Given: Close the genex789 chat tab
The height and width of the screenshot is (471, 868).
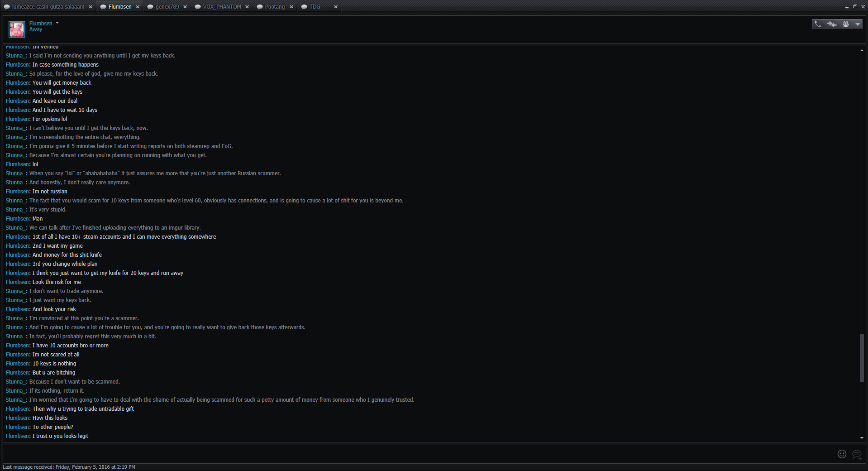Looking at the screenshot, I should click(185, 7).
